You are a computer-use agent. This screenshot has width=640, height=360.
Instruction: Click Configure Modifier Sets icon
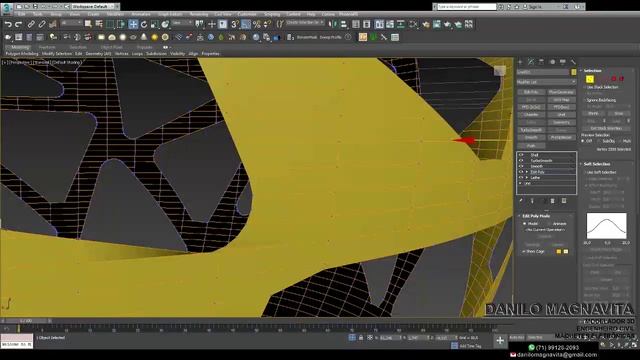point(564,201)
